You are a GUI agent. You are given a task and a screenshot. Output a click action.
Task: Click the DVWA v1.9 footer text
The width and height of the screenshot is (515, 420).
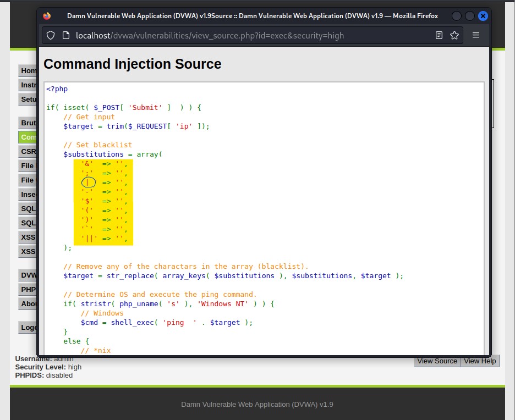[x=257, y=405]
